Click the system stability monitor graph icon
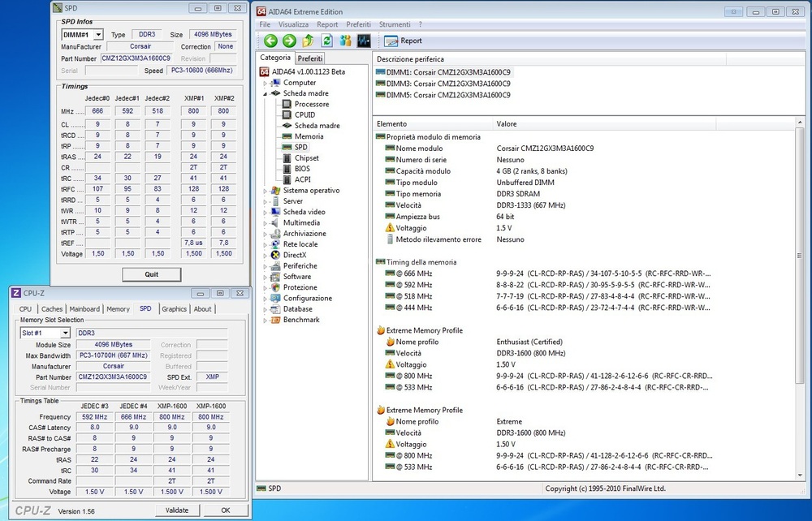This screenshot has height=521, width=812. pos(364,41)
